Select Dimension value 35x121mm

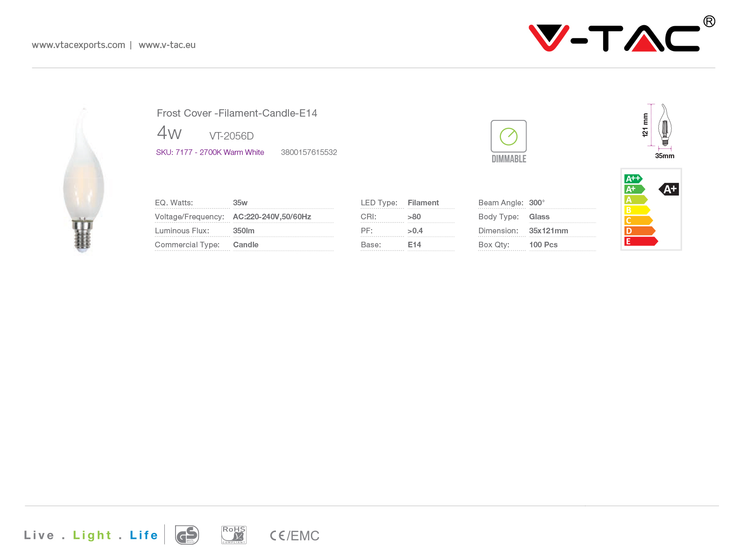pos(549,231)
